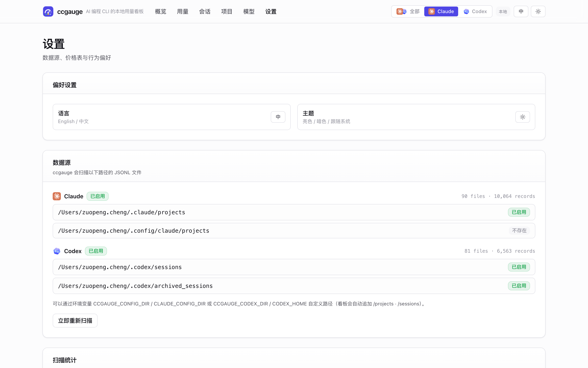
Task: Click the .codex/sessions path row
Action: (294, 267)
